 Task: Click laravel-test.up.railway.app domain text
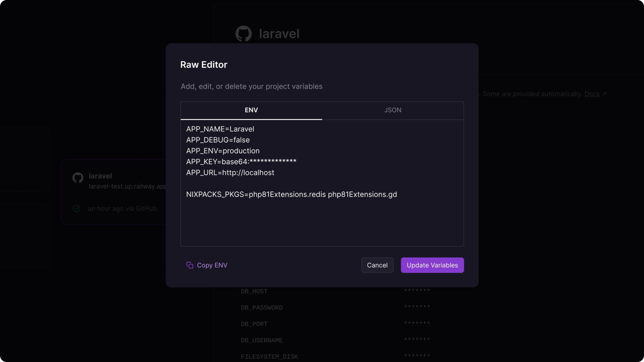tap(127, 186)
